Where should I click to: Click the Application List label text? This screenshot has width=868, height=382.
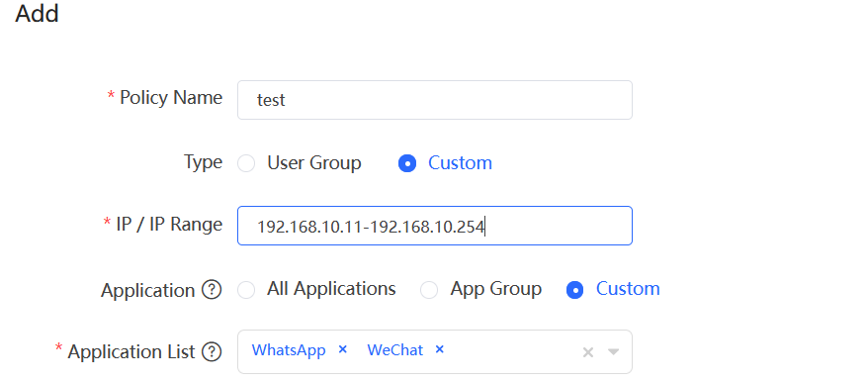131,351
